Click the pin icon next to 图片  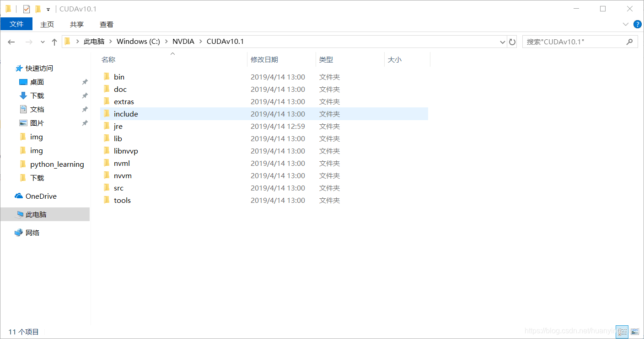pos(85,123)
